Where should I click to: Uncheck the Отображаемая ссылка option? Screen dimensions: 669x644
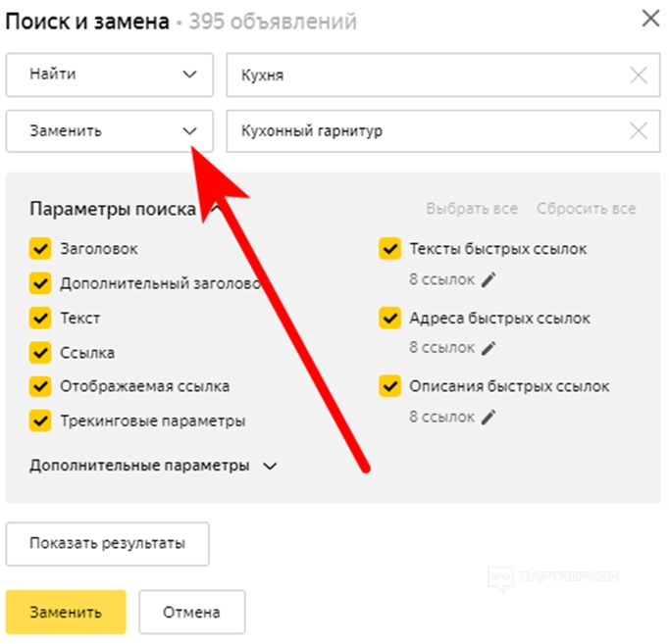click(x=40, y=386)
